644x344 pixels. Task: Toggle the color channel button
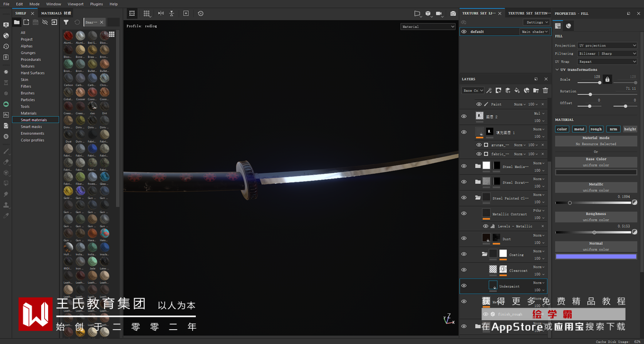pyautogui.click(x=562, y=129)
